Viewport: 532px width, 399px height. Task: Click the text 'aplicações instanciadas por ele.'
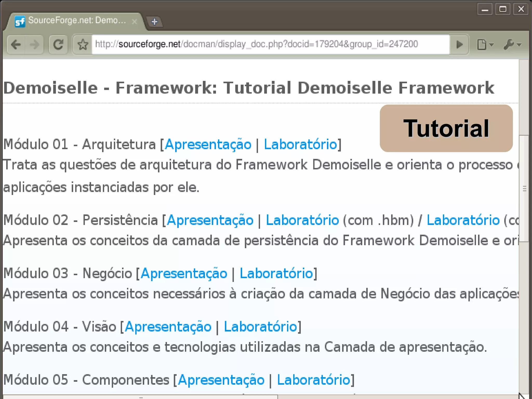pyautogui.click(x=101, y=187)
